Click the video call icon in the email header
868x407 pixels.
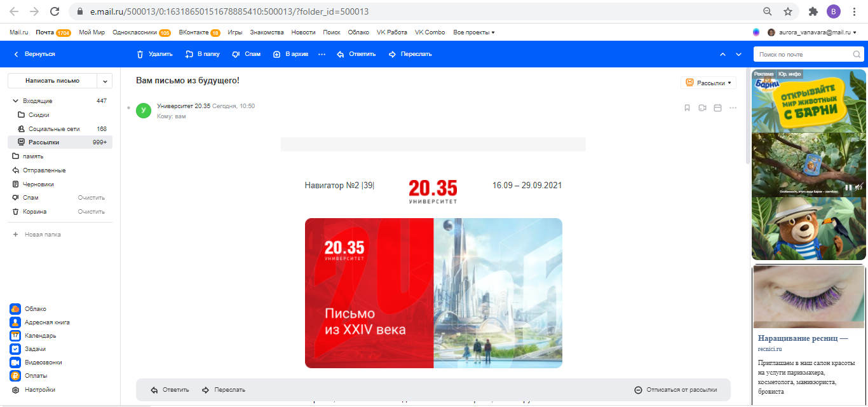pos(702,108)
